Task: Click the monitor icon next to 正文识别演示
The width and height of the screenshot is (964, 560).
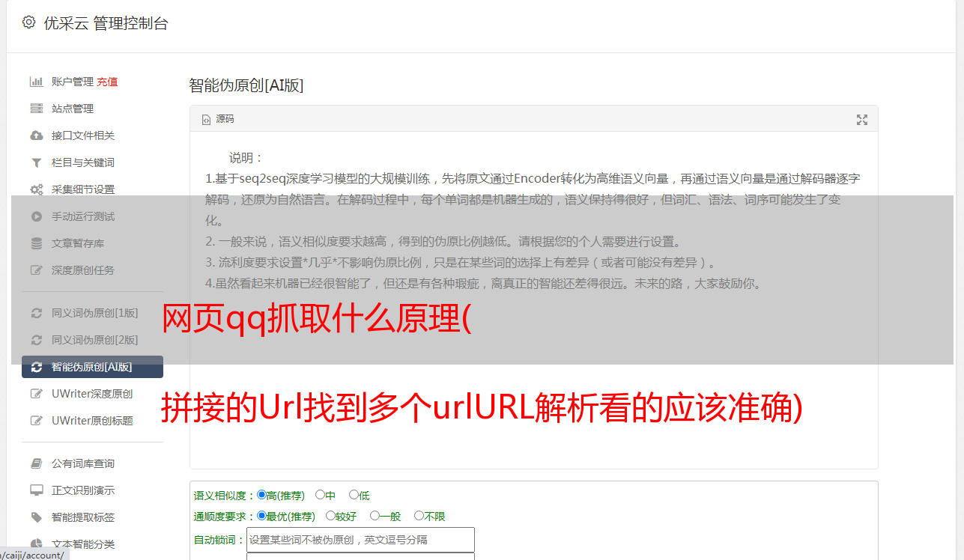Action: click(36, 490)
